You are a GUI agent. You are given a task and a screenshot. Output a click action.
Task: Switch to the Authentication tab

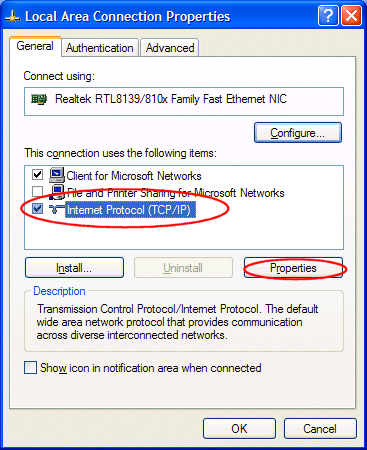point(100,48)
